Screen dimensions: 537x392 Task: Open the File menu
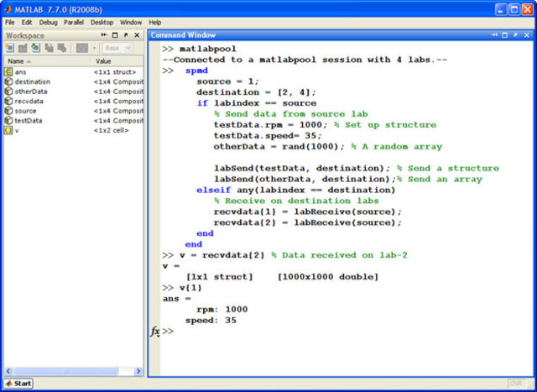[10, 23]
